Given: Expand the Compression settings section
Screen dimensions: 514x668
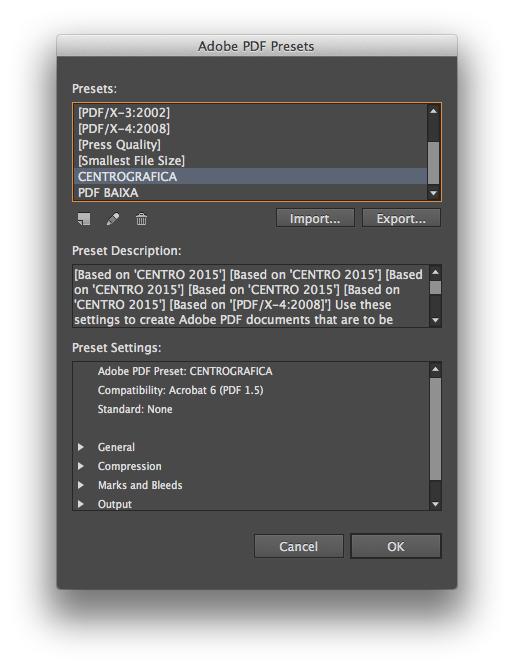Looking at the screenshot, I should [80, 466].
